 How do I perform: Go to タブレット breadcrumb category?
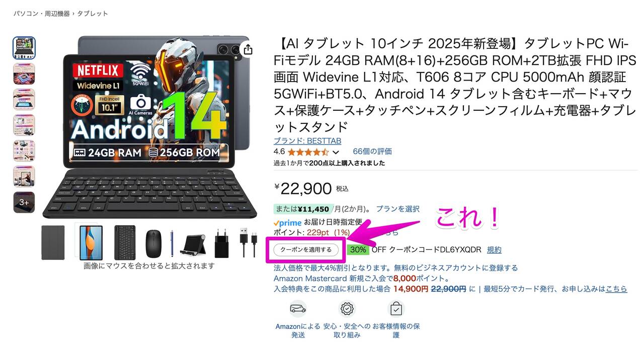pos(93,14)
